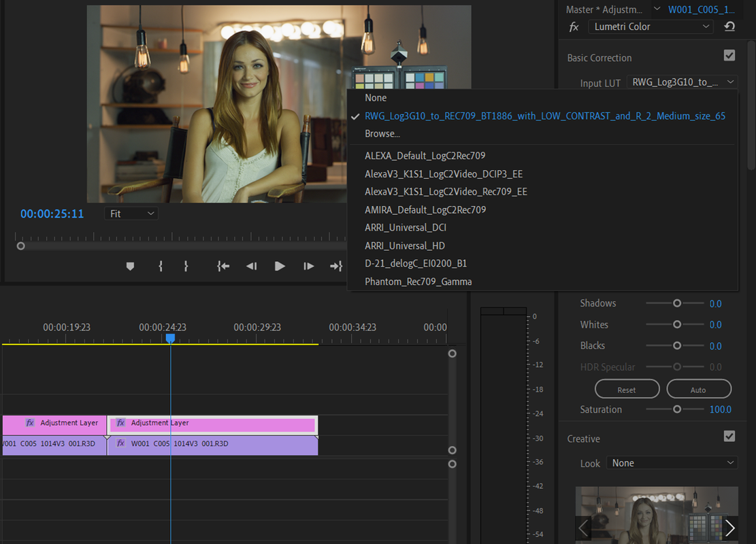
Task: Play the sequence in the Program Monitor
Action: [280, 266]
